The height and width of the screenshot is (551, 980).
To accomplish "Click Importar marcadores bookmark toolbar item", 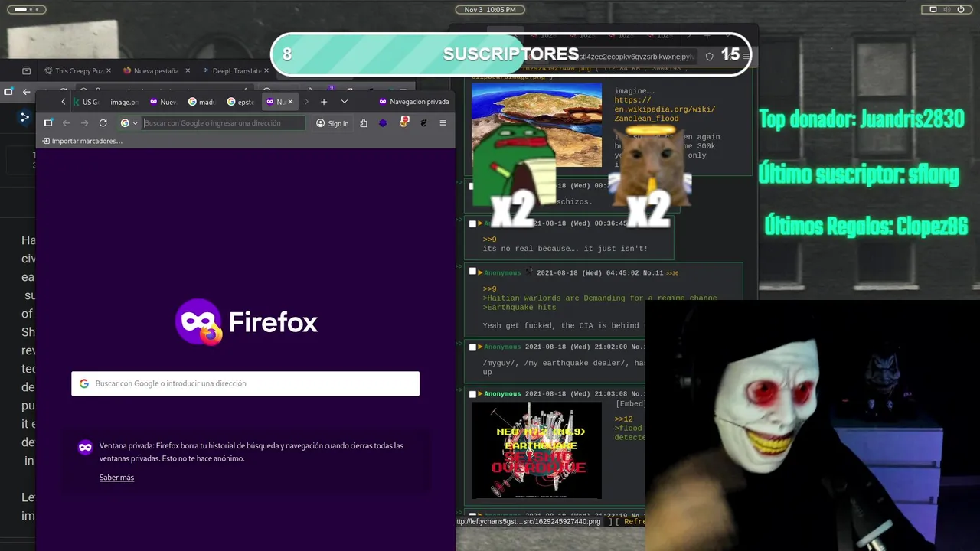I will coord(82,141).
